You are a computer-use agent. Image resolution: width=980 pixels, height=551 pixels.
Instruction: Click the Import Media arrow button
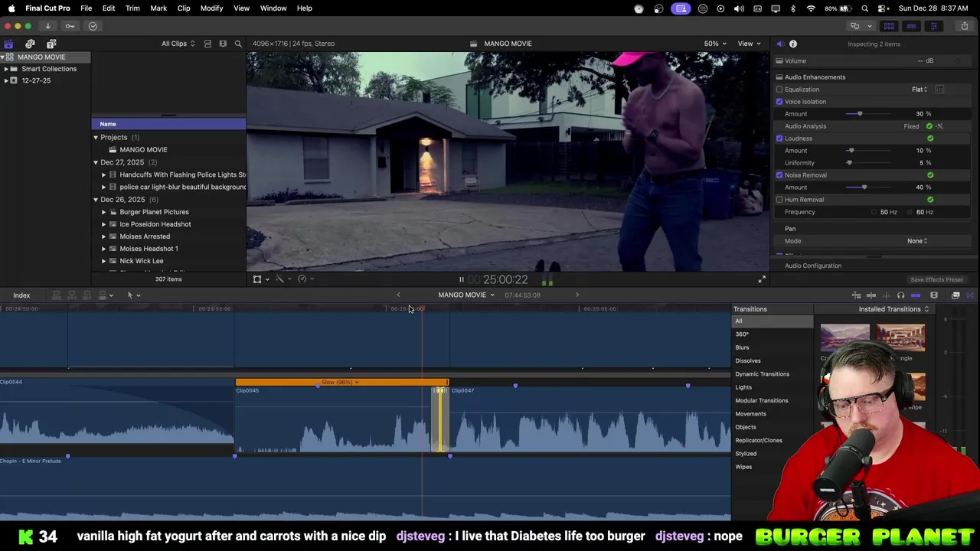[47, 26]
